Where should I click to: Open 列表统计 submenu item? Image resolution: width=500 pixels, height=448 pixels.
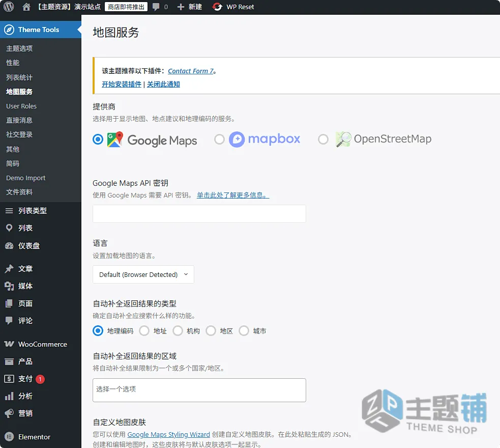tap(19, 77)
